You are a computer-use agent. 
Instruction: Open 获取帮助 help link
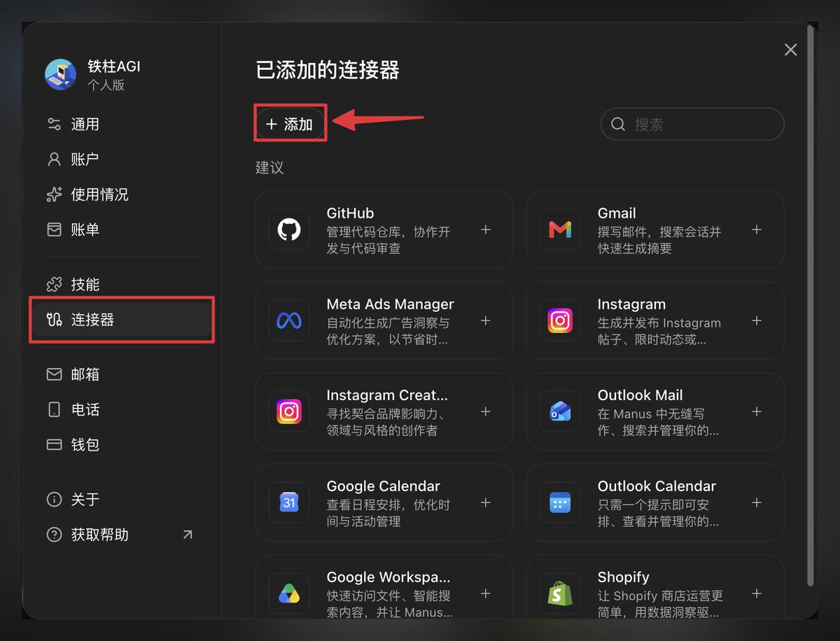coord(122,535)
